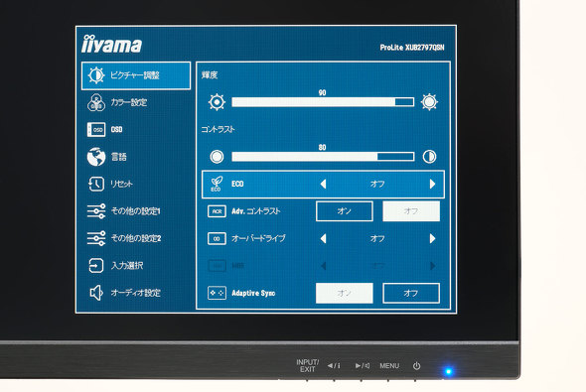Image resolution: width=586 pixels, height=392 pixels.
Task: Turn Adaptive Sync off (オフ)
Action: coord(411,293)
